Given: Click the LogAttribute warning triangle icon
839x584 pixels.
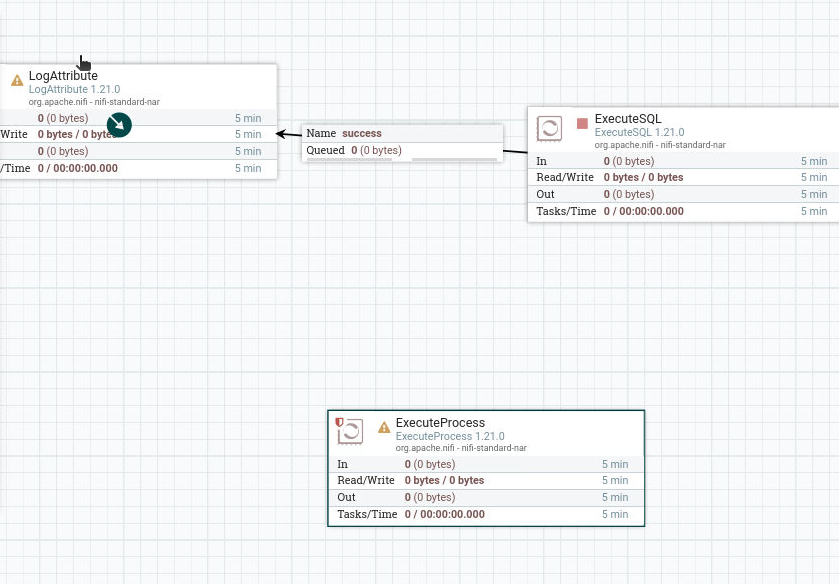Looking at the screenshot, I should 17,80.
